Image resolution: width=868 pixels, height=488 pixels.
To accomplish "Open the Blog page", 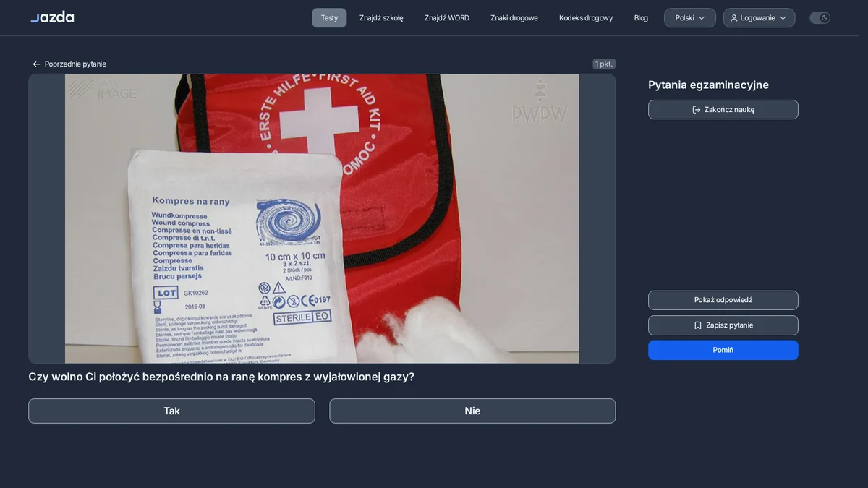I will point(641,18).
